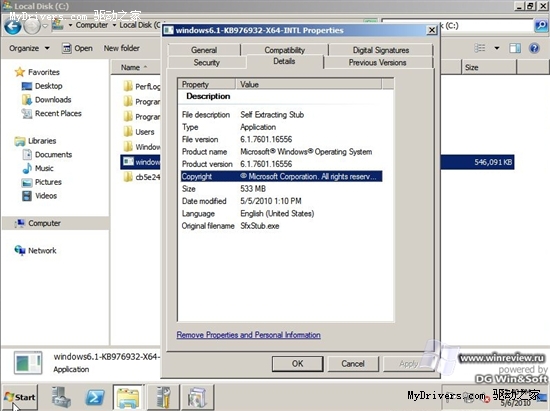This screenshot has width=550, height=411.
Task: Select the cb5e24 folder
Action: click(142, 177)
